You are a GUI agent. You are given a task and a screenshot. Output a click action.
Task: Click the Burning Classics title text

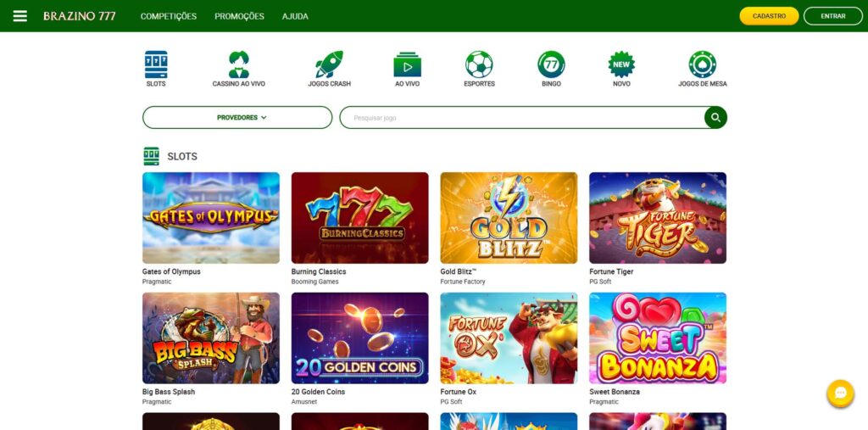(319, 271)
